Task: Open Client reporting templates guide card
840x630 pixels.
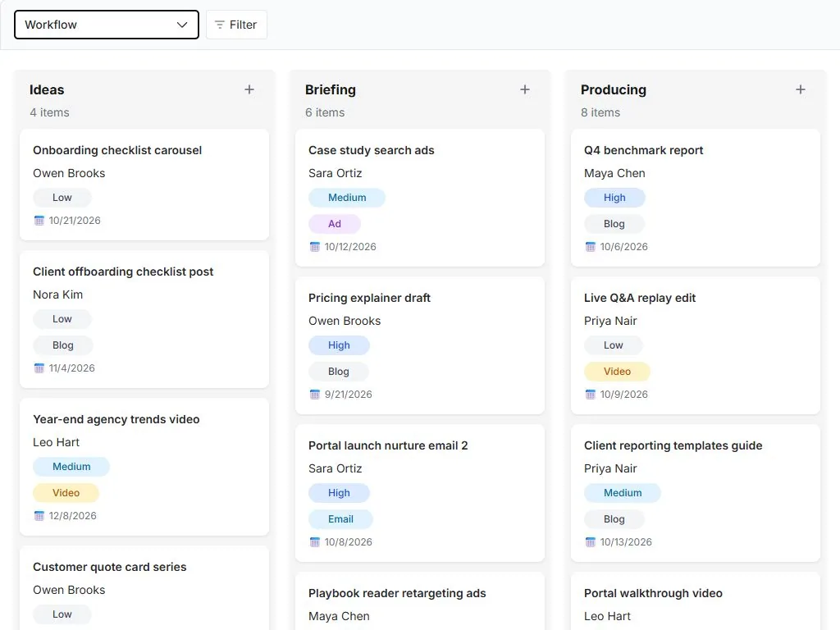Action: (x=696, y=493)
